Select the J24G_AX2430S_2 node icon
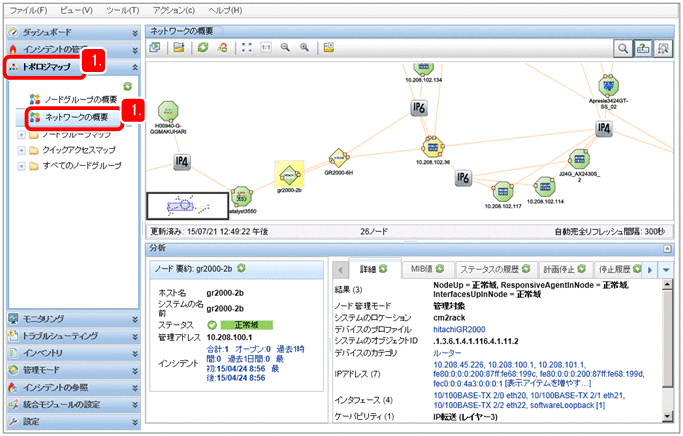This screenshot has width=683, height=436. tap(579, 159)
